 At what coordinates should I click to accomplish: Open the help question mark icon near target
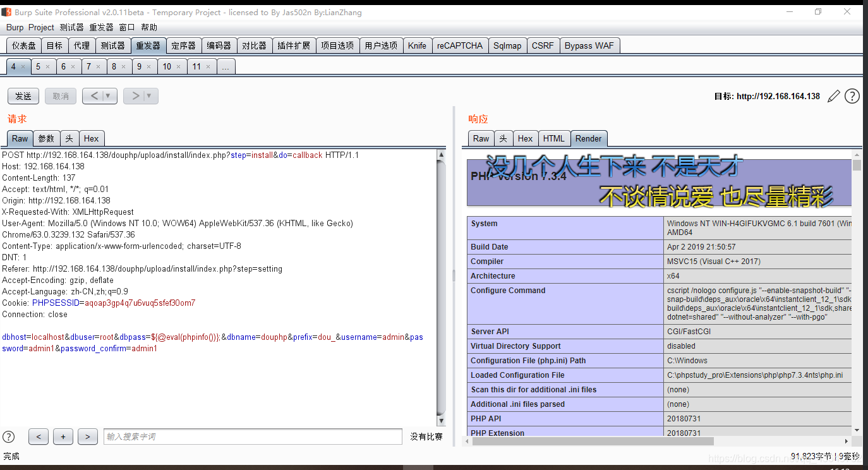[852, 96]
